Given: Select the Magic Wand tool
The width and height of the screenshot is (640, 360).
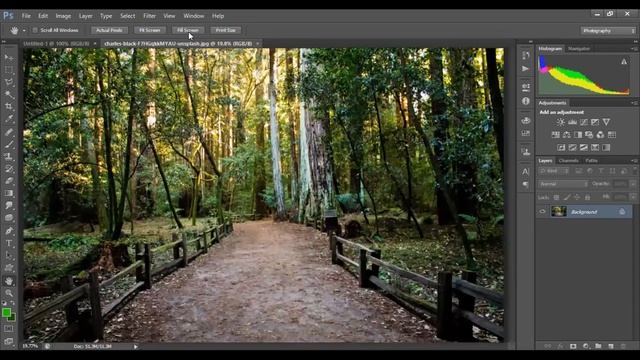Looking at the screenshot, I should click(x=9, y=94).
